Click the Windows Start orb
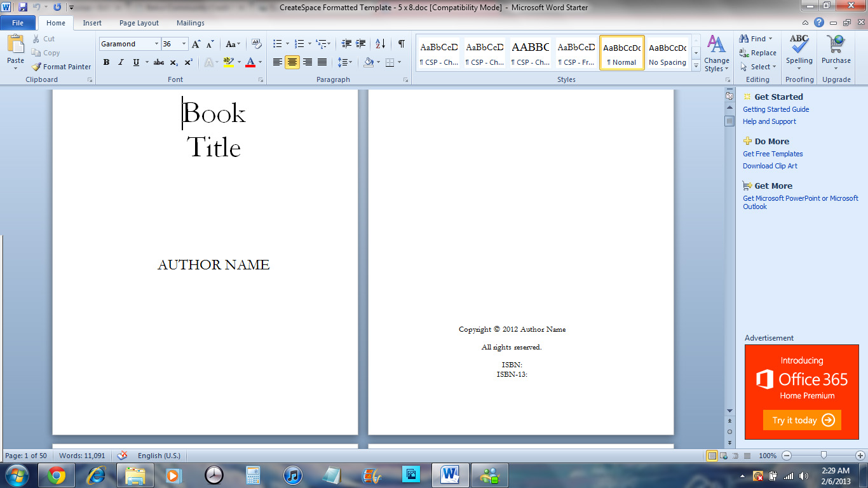The height and width of the screenshot is (488, 868). (16, 475)
